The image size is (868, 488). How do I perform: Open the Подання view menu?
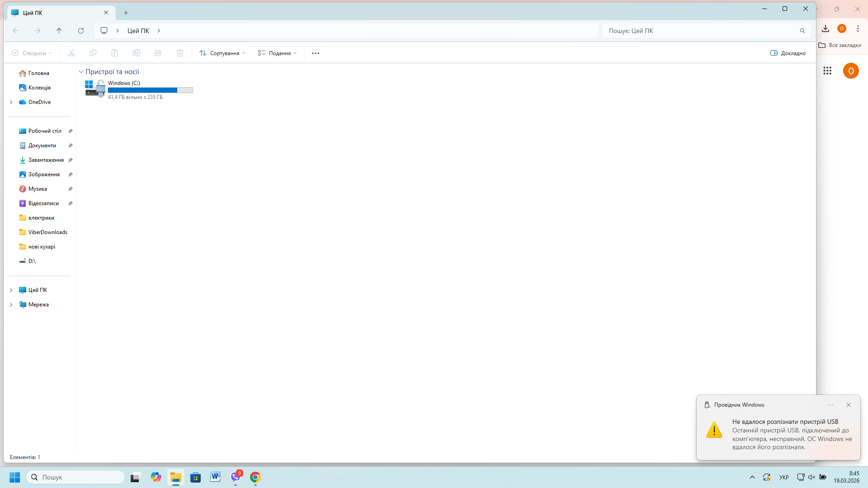click(x=278, y=53)
